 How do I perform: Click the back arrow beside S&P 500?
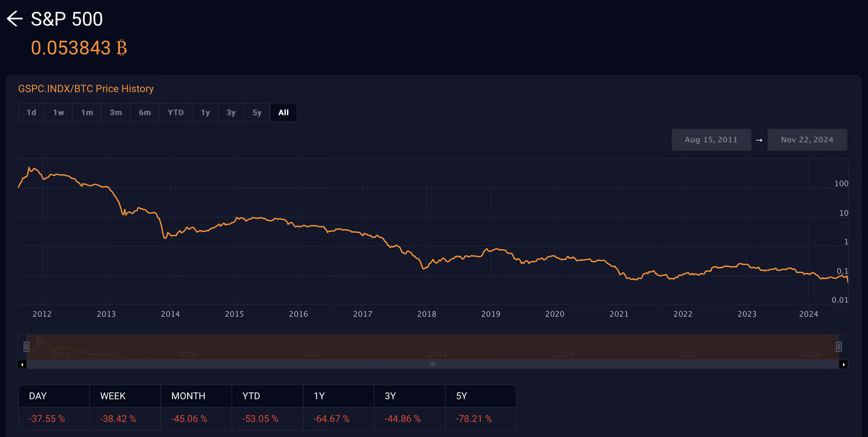[14, 19]
